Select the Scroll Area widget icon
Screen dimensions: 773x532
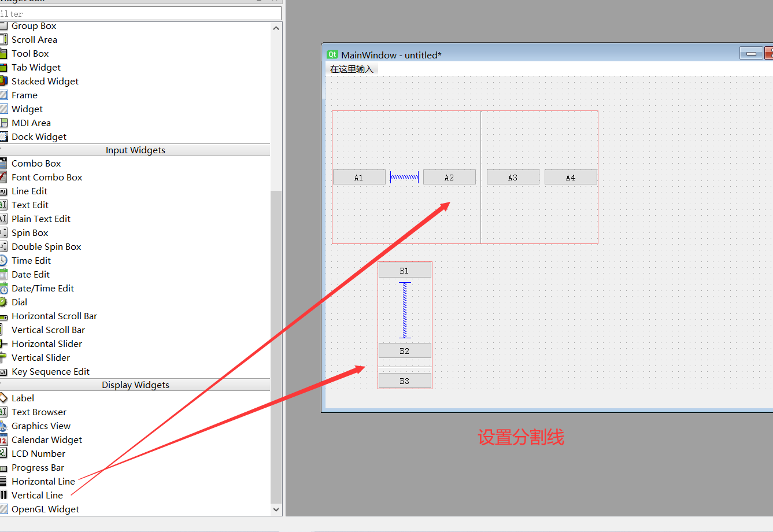point(3,39)
